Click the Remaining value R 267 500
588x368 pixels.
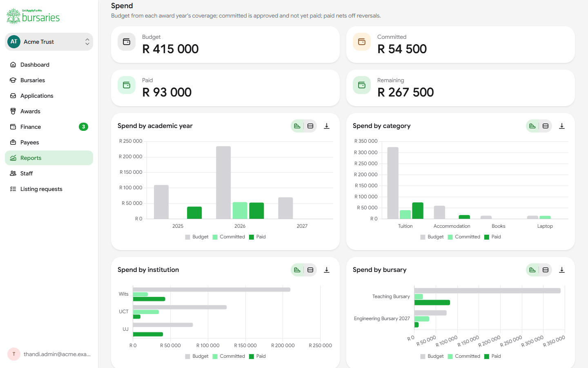pyautogui.click(x=405, y=92)
